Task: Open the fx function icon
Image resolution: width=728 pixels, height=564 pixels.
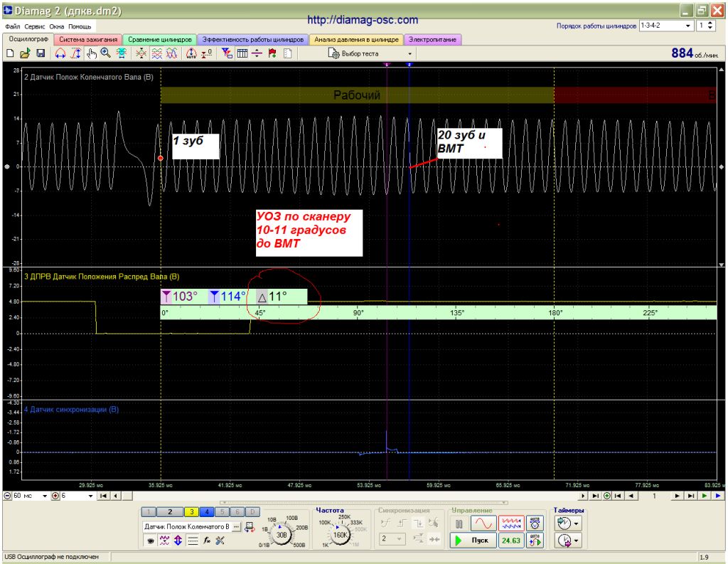Action: (x=207, y=541)
